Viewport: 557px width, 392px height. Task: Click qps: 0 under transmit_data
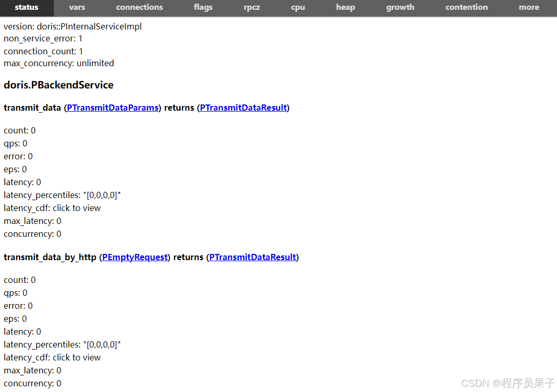pos(16,143)
